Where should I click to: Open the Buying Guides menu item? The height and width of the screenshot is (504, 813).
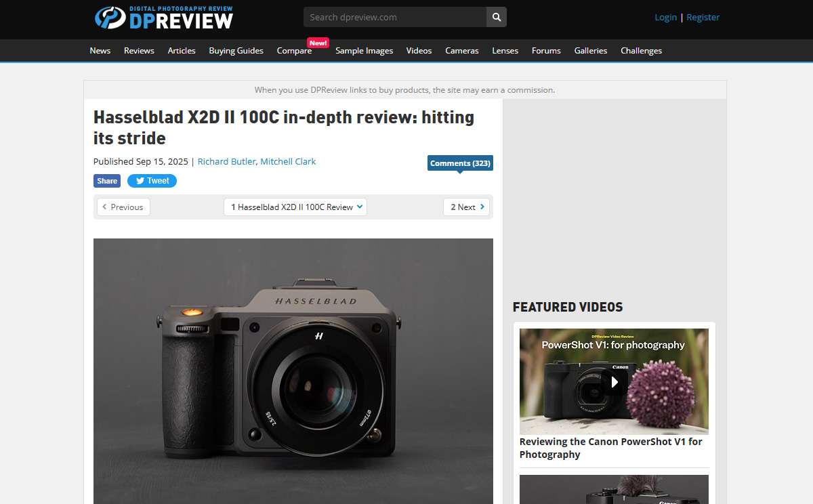click(x=236, y=51)
